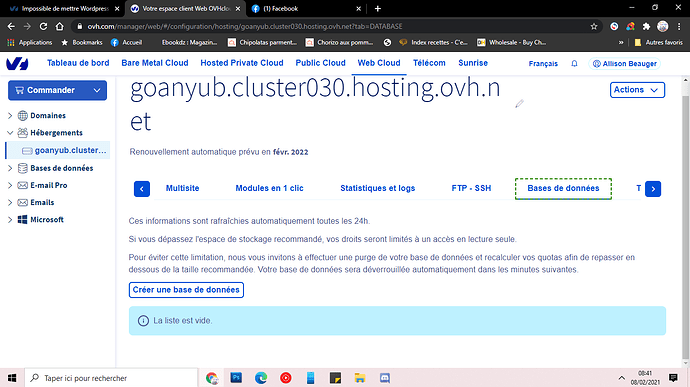Image resolution: width=690 pixels, height=387 pixels.
Task: Open the Public Cloud navigation link
Action: pyautogui.click(x=320, y=63)
